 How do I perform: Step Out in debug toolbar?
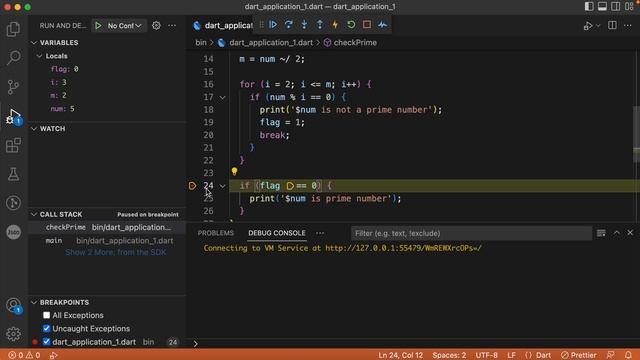click(x=320, y=24)
